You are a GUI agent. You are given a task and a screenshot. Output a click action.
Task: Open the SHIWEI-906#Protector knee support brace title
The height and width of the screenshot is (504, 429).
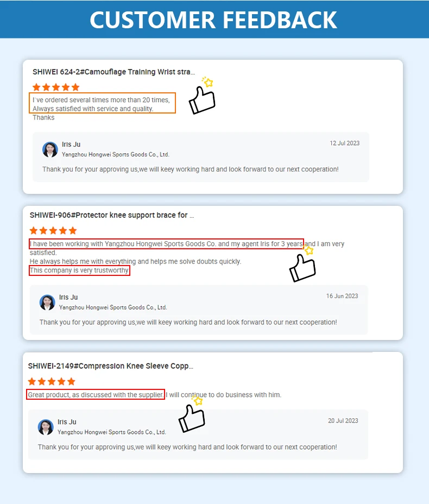(112, 215)
